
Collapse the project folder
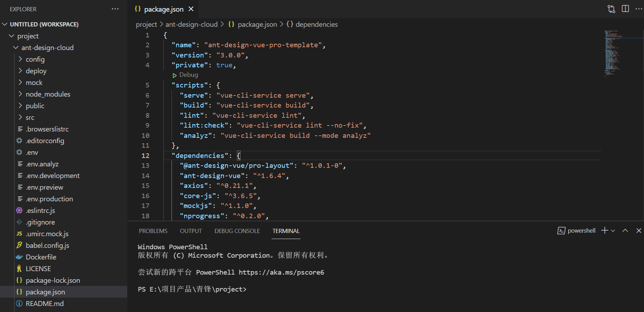pyautogui.click(x=12, y=36)
